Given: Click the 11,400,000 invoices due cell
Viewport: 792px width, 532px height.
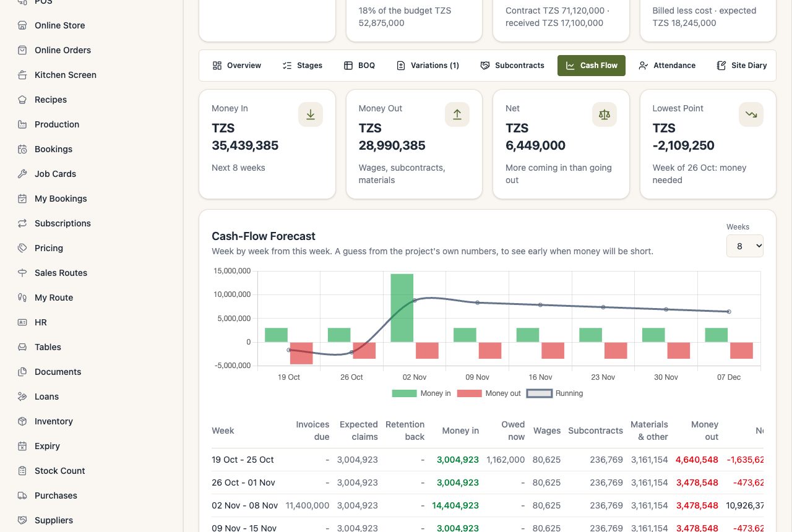Looking at the screenshot, I should click(308, 505).
